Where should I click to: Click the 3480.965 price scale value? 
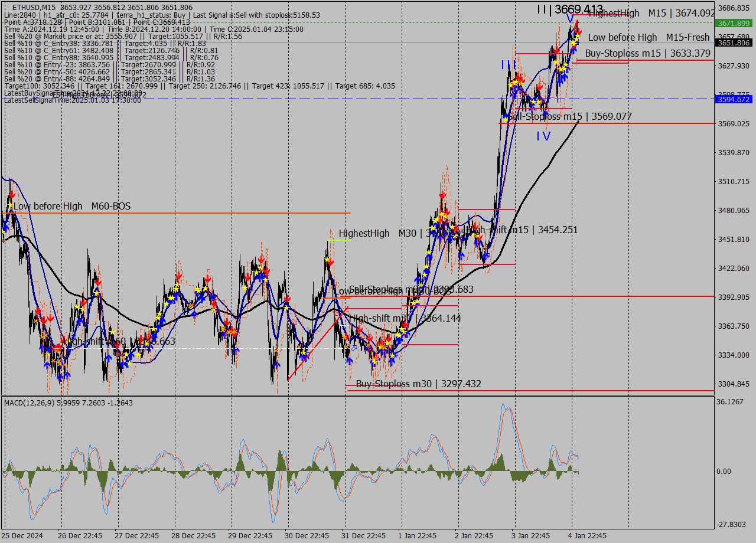point(734,210)
